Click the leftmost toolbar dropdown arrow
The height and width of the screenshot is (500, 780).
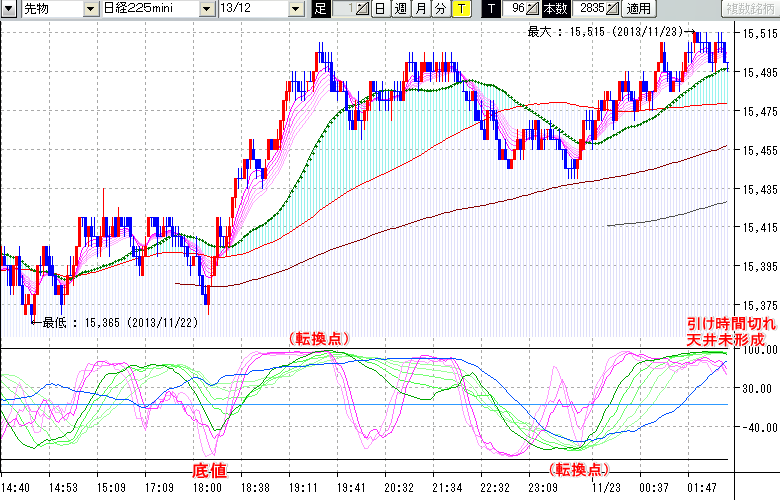tap(8, 9)
